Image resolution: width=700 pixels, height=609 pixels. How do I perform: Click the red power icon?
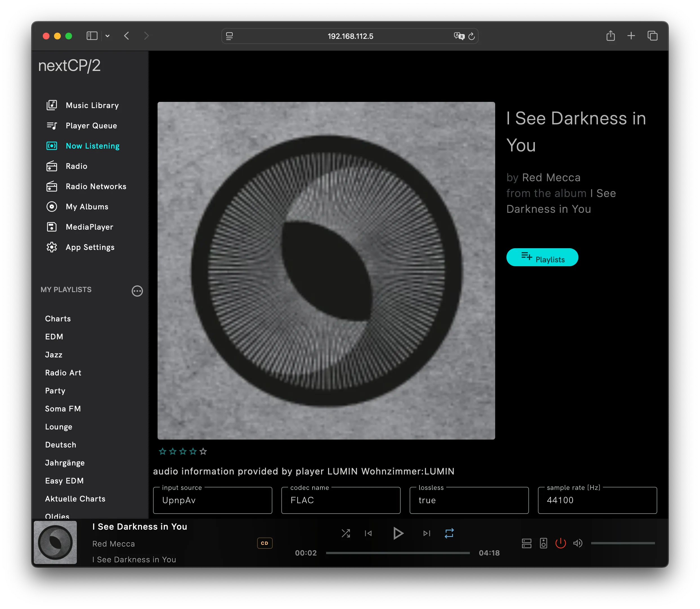[x=560, y=543]
